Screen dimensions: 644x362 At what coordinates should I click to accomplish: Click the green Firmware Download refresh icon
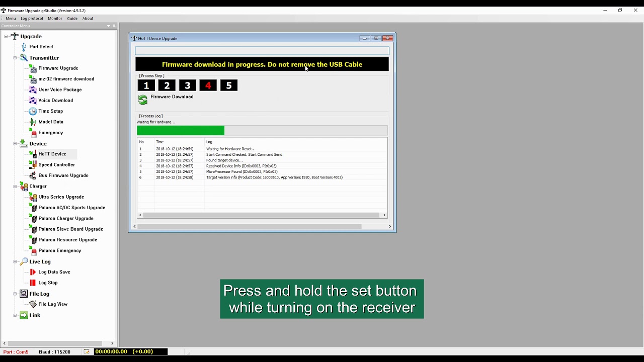point(143,100)
